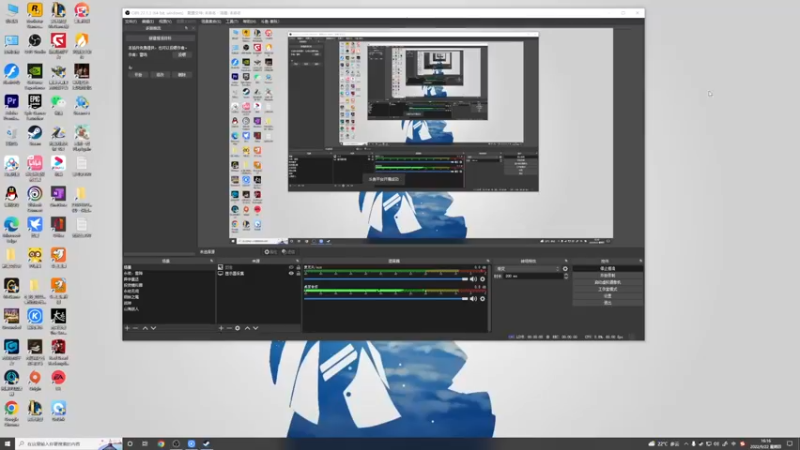The width and height of the screenshot is (800, 450).
Task: Adjust volume slider of first mixer track
Action: click(x=386, y=279)
